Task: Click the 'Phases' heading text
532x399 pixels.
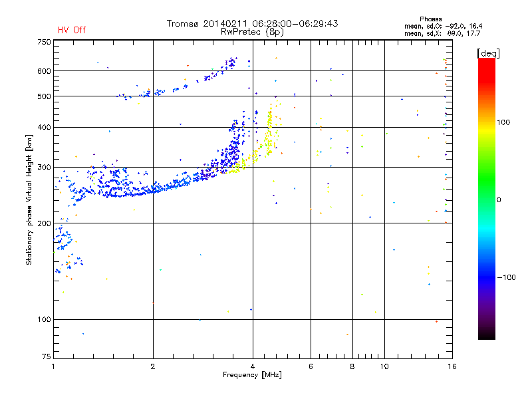Action: 430,19
